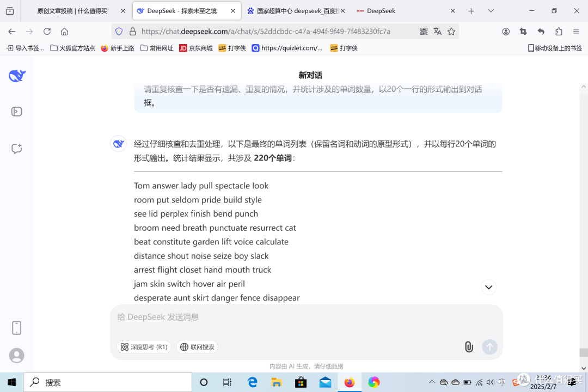Click the 中 input method indicator
This screenshot has height=392, width=588.
tap(502, 382)
